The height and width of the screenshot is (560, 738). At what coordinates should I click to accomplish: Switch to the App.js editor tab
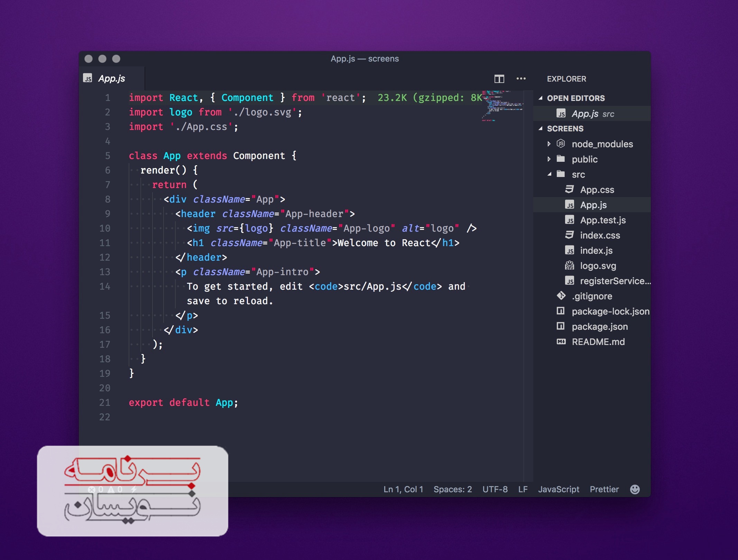click(x=111, y=78)
